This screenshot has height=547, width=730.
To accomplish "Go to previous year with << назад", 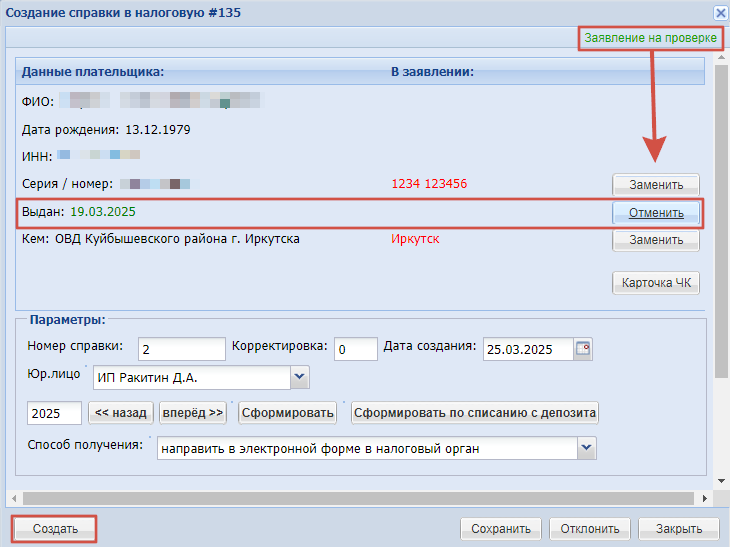I will 121,413.
